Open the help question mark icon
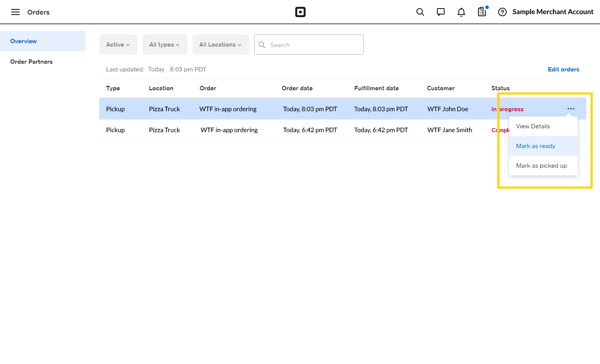The width and height of the screenshot is (600, 364). [502, 12]
